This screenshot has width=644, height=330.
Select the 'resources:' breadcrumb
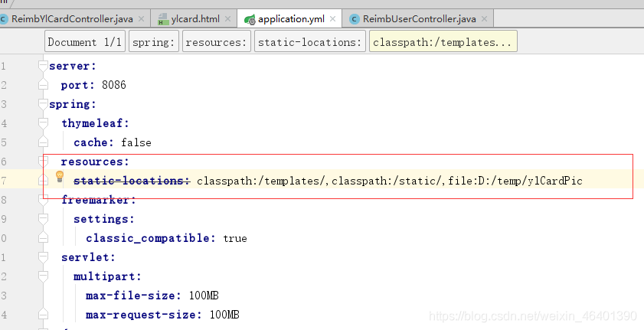[x=217, y=42]
